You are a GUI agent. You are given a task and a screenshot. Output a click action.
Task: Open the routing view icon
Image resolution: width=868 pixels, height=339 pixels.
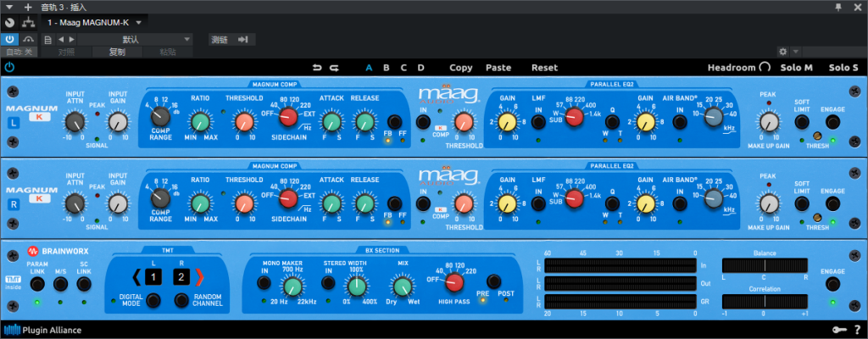pos(28,23)
